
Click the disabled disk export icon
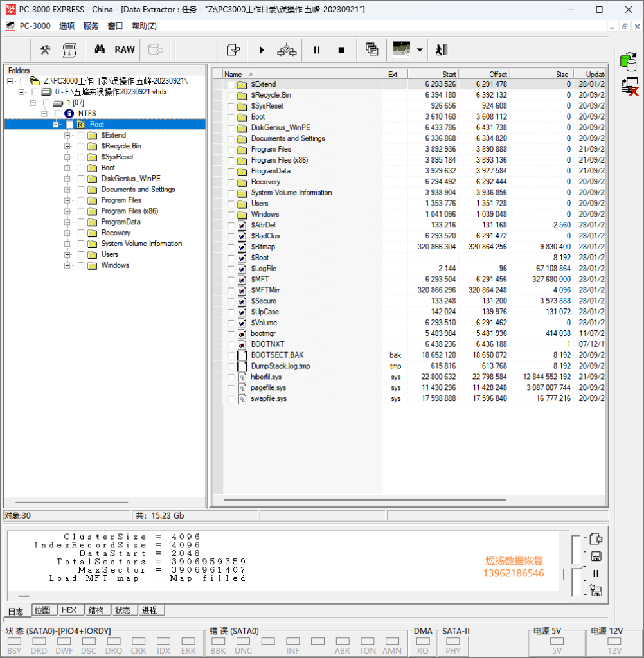[x=156, y=49]
